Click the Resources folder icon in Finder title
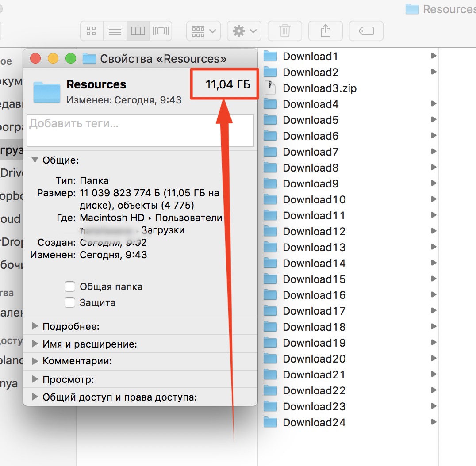The height and width of the screenshot is (466, 476). [x=412, y=9]
